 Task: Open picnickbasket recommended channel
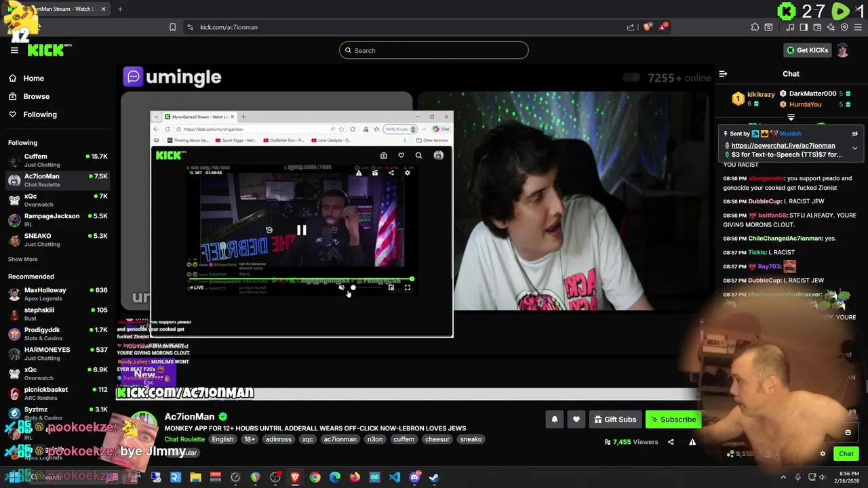58,393
